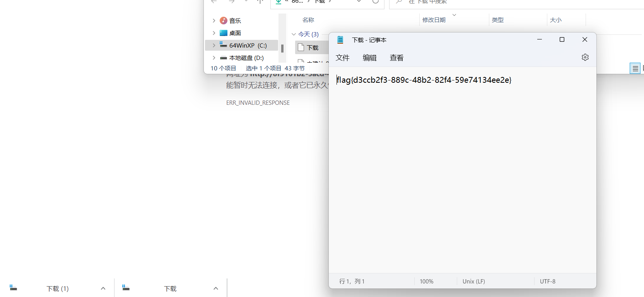The height and width of the screenshot is (297, 644).
Task: Sort by 修改日期 column header
Action: (434, 20)
